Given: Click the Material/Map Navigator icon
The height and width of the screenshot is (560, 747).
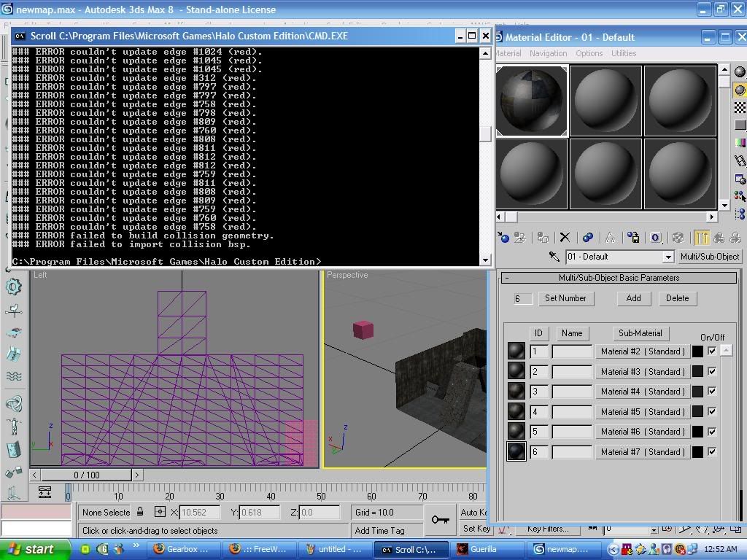Looking at the screenshot, I should click(740, 214).
